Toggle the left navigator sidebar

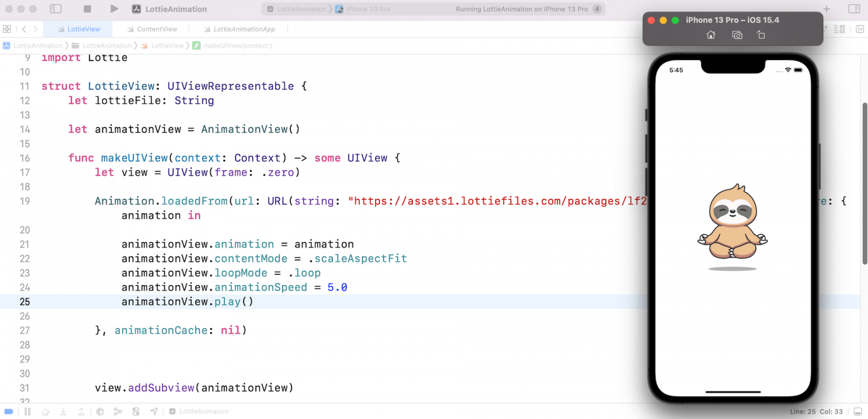pos(56,9)
